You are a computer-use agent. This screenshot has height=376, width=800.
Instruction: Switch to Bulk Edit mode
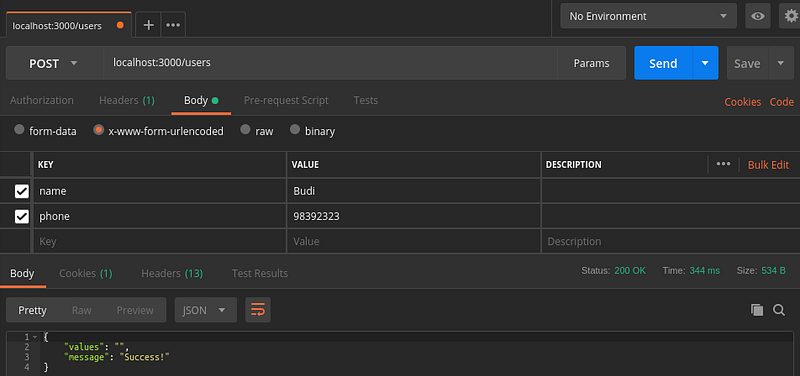coord(768,165)
